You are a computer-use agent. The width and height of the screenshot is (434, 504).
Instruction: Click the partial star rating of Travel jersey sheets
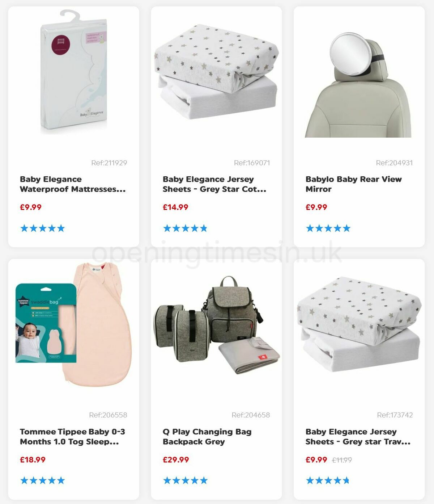click(x=327, y=480)
